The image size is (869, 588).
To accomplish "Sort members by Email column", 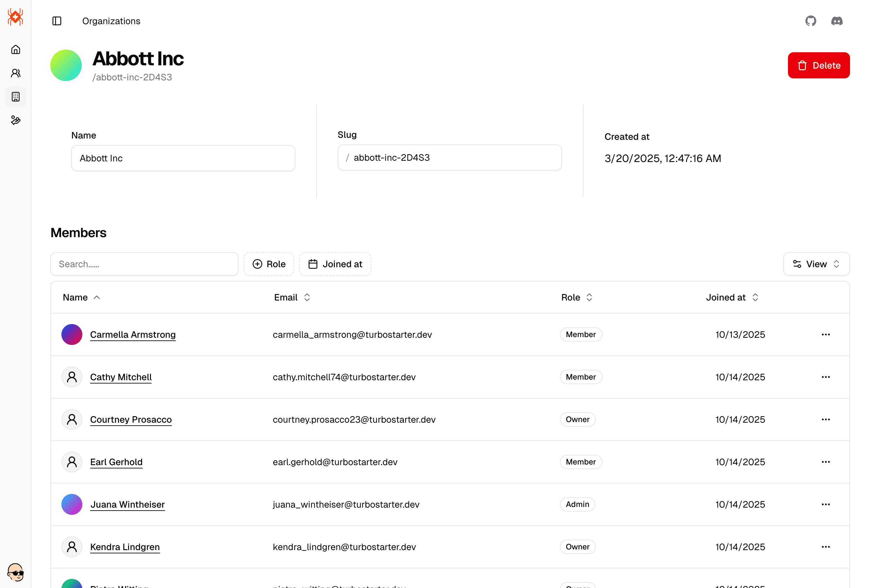I will click(x=292, y=298).
